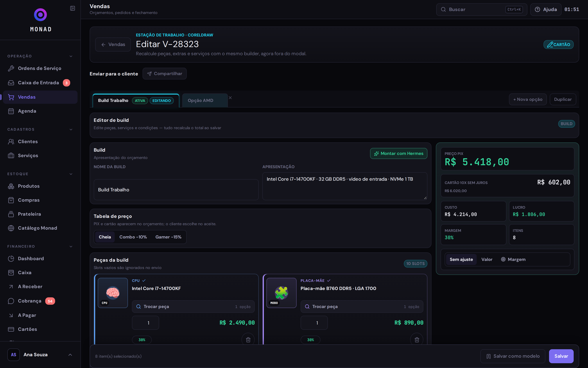Open Caixa de Entrada inbox

click(40, 83)
